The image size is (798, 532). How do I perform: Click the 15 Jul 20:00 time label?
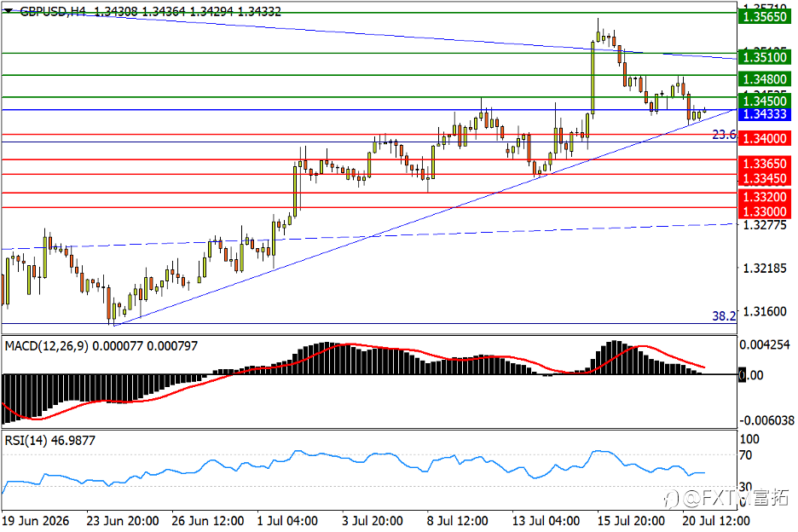pyautogui.click(x=631, y=521)
